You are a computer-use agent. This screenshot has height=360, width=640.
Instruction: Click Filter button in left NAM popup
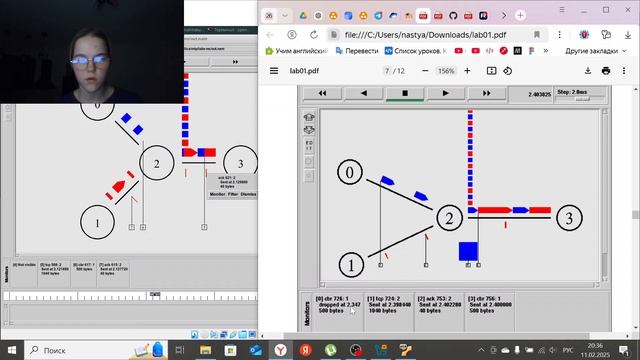coord(233,194)
